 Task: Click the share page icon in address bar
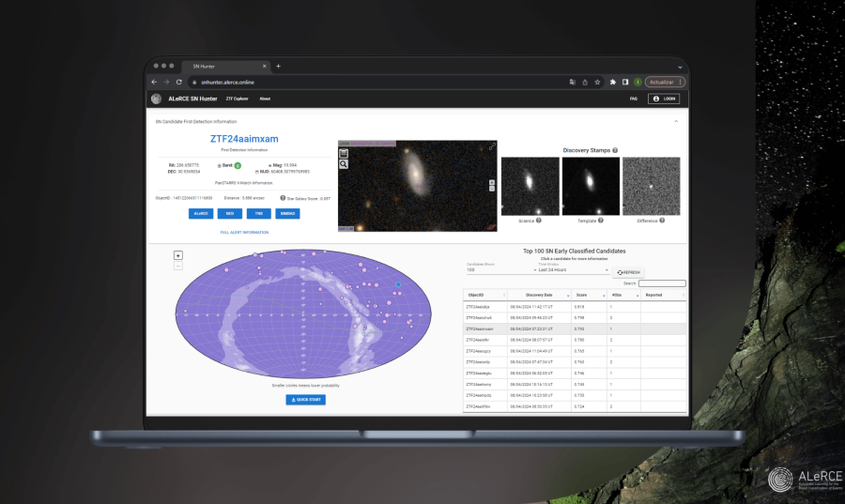(x=585, y=83)
